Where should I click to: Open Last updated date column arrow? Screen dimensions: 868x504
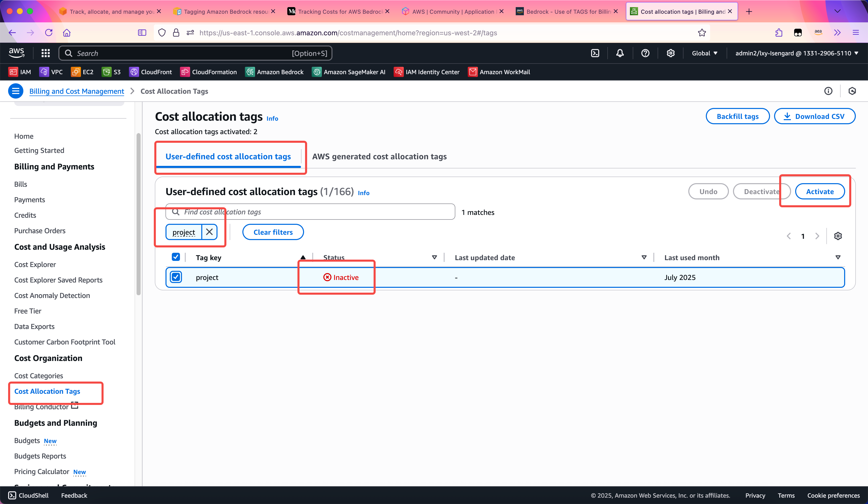tap(644, 258)
